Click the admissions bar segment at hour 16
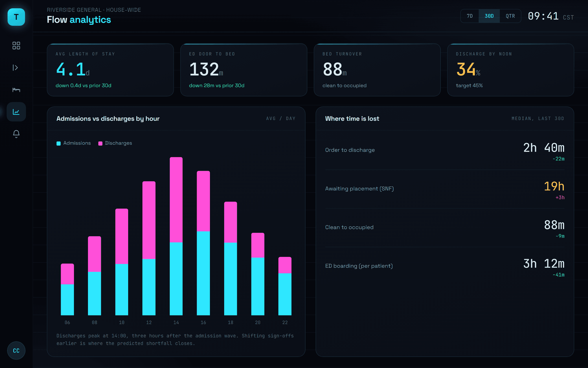 click(203, 273)
